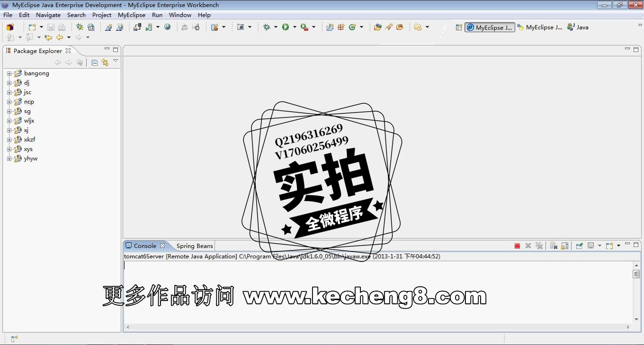Click the New Java Package icon
644x345 pixels.
pyautogui.click(x=341, y=27)
